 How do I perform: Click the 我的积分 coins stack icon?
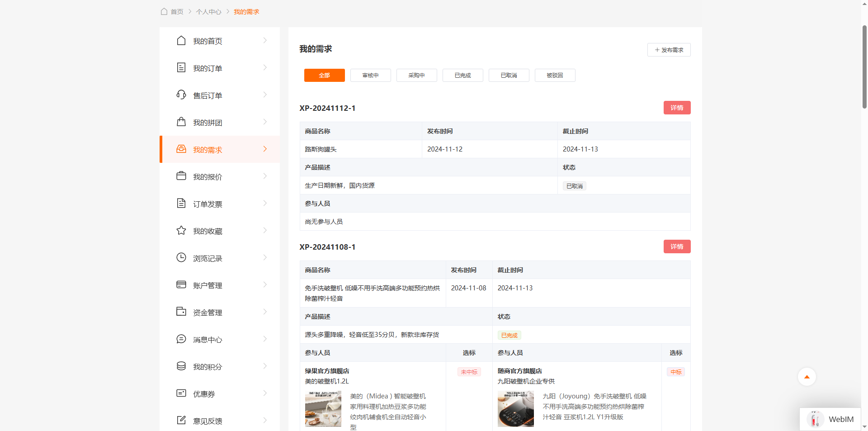(181, 366)
